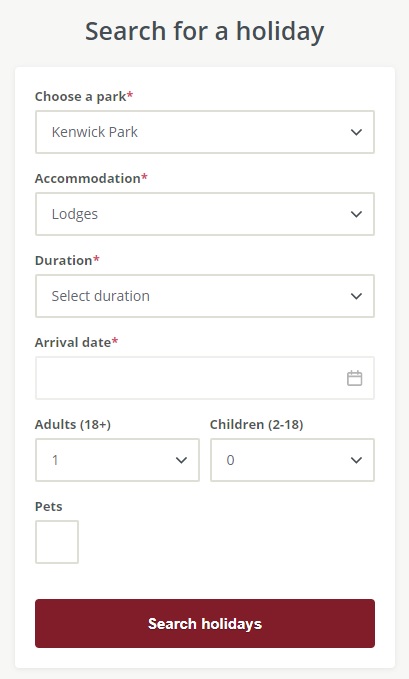
Task: Click the Search for a holiday heading
Action: coord(204,32)
